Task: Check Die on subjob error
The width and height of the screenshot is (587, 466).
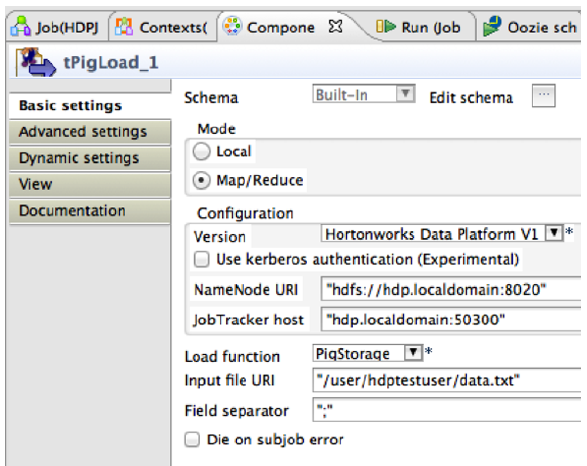Action: point(192,439)
